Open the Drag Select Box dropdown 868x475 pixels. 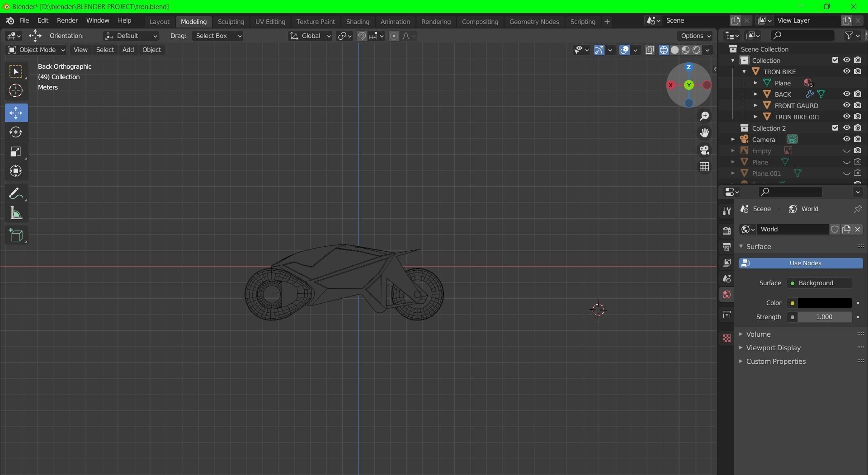(x=218, y=36)
